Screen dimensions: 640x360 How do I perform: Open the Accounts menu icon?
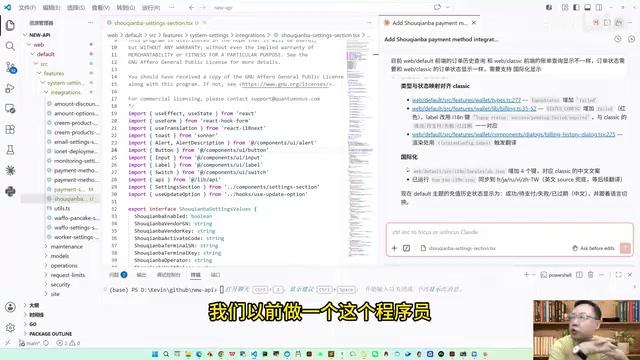coord(10,307)
